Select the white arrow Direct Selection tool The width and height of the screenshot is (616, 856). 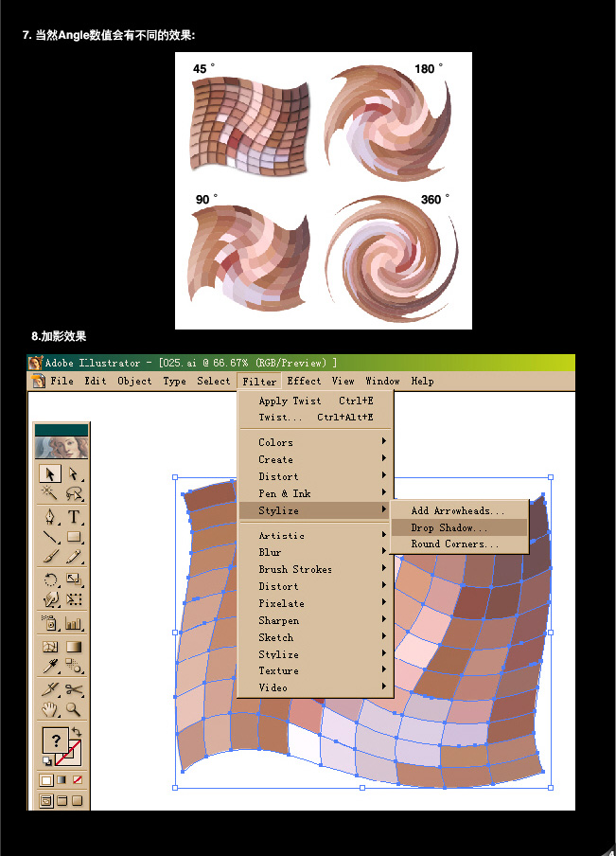point(73,473)
